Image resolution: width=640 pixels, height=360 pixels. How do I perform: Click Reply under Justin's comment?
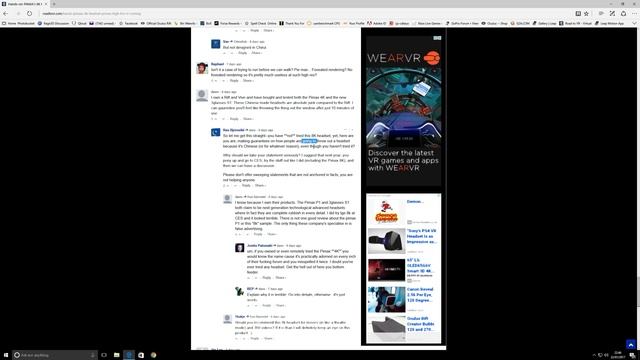point(266,278)
